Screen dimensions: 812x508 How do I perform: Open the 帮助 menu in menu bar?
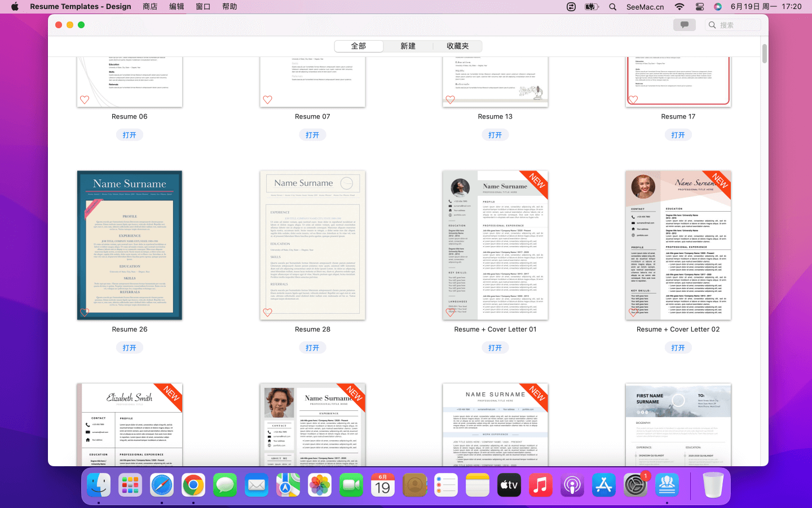tap(230, 7)
